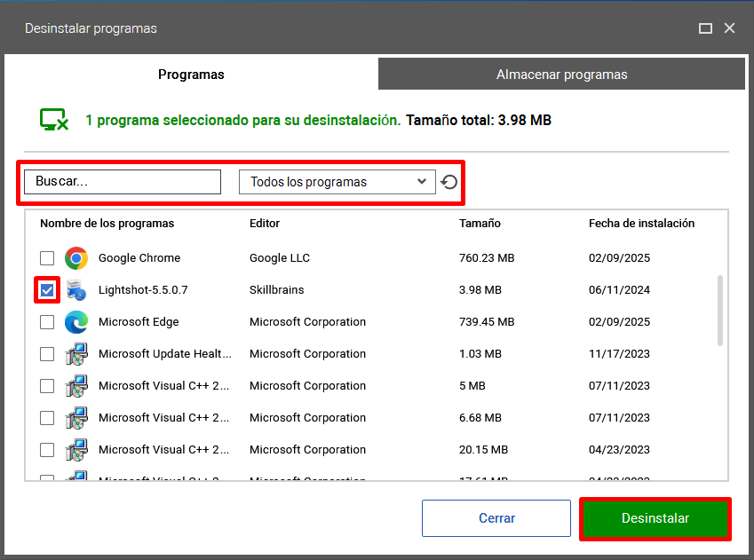Click the 739.45 MB size value
Screen dimensions: 754x560
(x=487, y=322)
